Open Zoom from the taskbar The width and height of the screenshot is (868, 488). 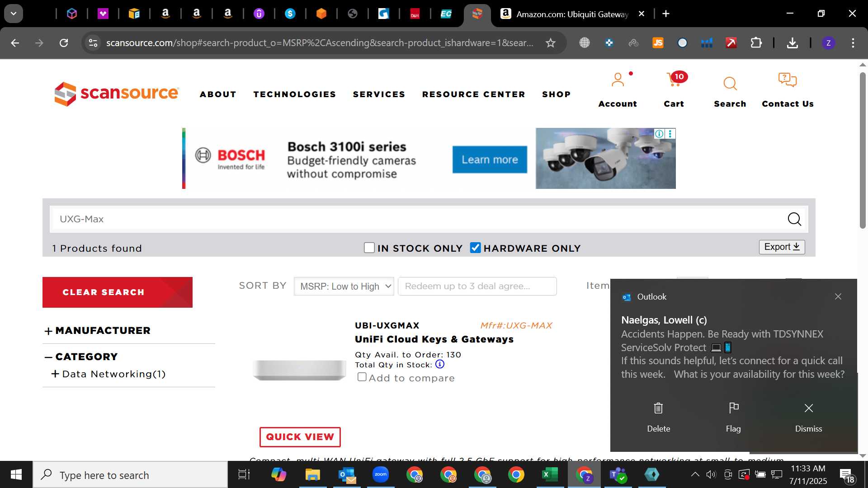380,474
